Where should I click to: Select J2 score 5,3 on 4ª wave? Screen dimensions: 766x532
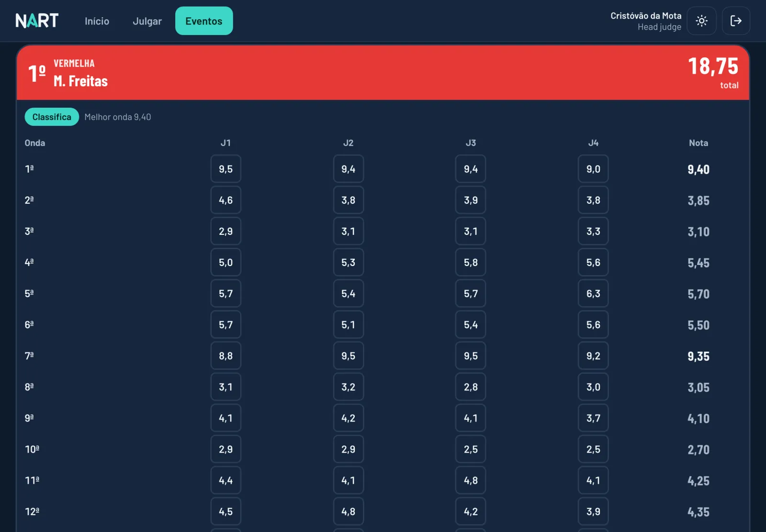[348, 262]
